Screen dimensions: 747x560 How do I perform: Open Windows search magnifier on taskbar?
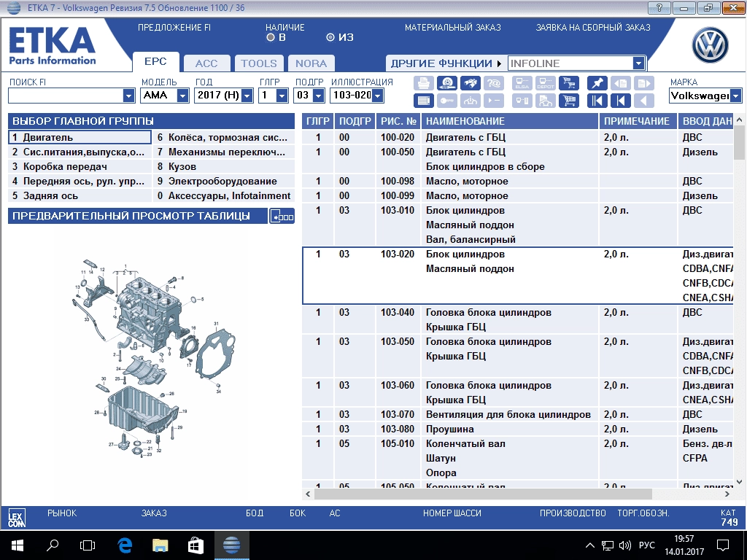[x=53, y=545]
